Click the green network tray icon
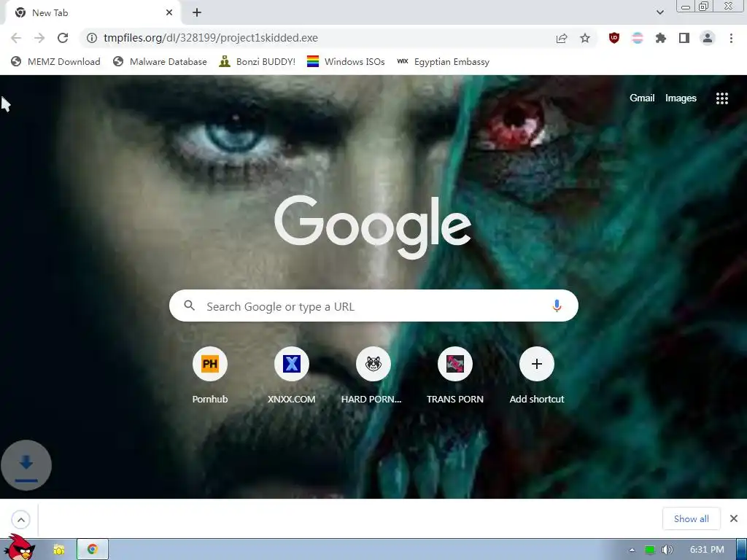 (650, 550)
